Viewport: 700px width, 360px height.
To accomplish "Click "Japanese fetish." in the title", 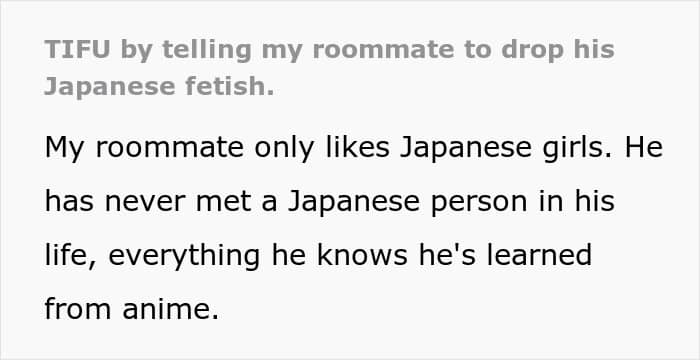I will point(159,86).
